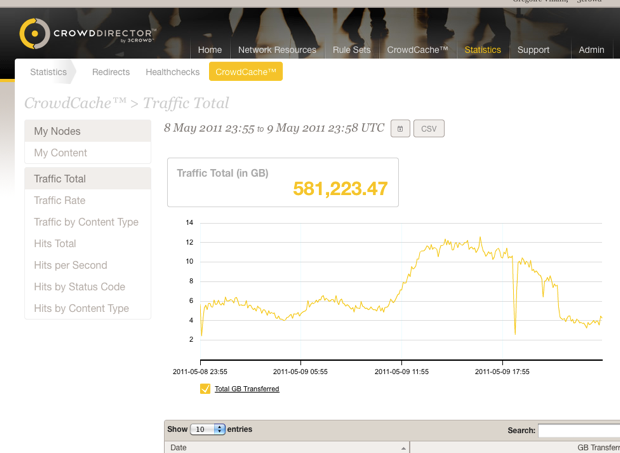The height and width of the screenshot is (453, 620).
Task: Click the CrowdDirector logo icon
Action: point(35,34)
